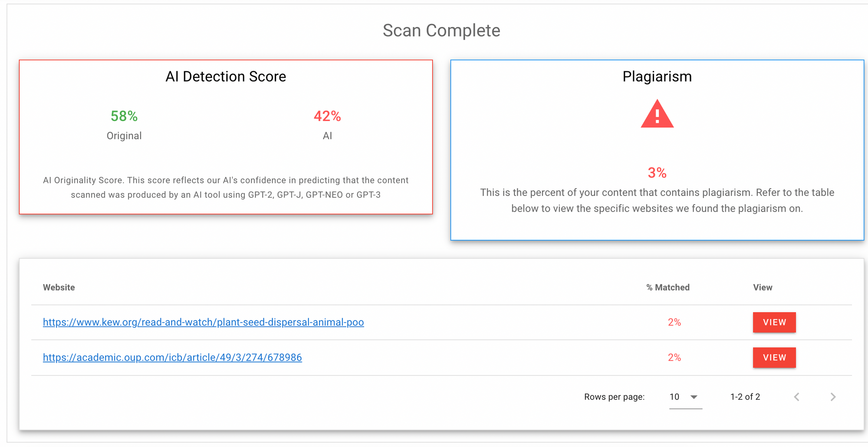868x447 pixels.
Task: Click the Original label under 58%
Action: pyautogui.click(x=124, y=136)
